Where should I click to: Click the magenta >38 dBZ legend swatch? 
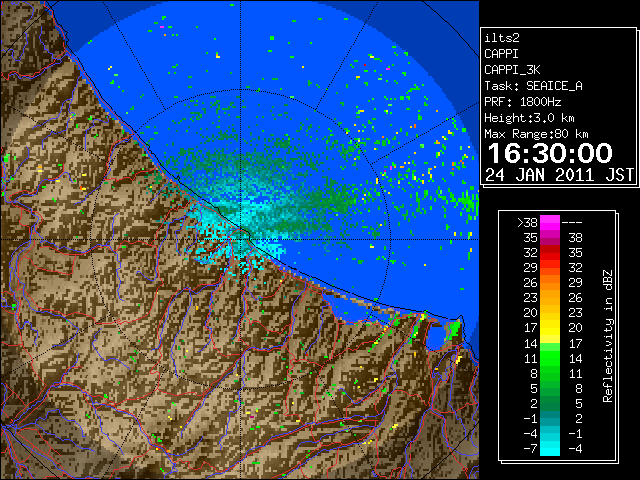tap(550, 222)
